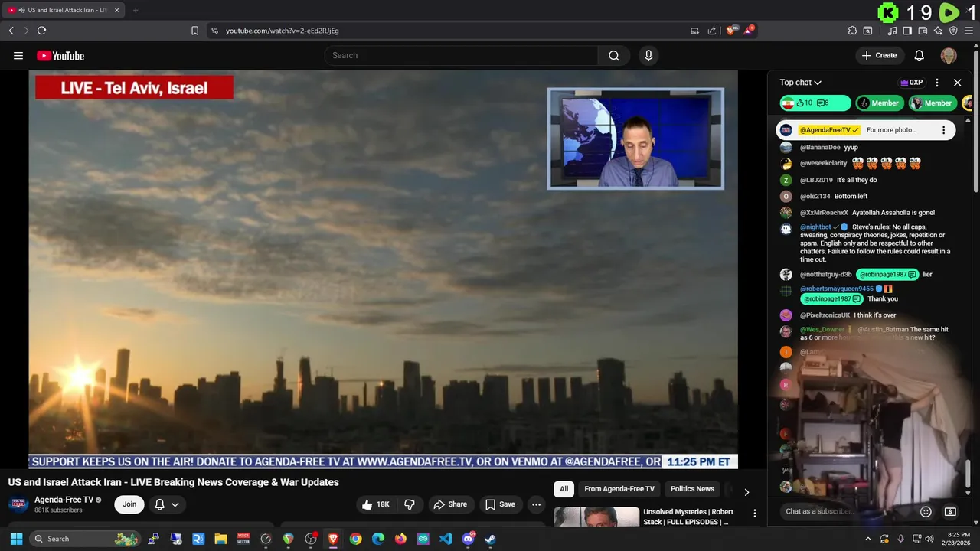Open Brave Shields lion icon
The height and width of the screenshot is (551, 980).
point(730,31)
